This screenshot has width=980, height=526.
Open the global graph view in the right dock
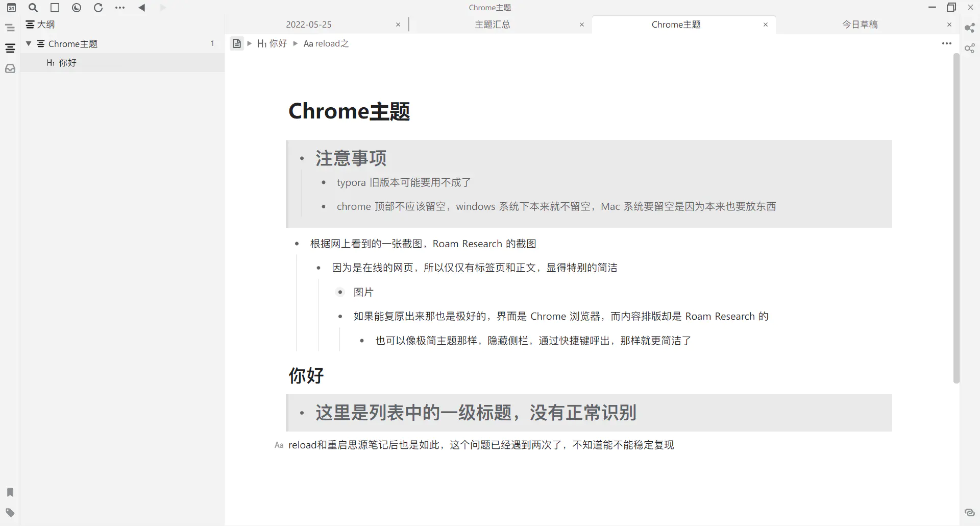click(970, 28)
